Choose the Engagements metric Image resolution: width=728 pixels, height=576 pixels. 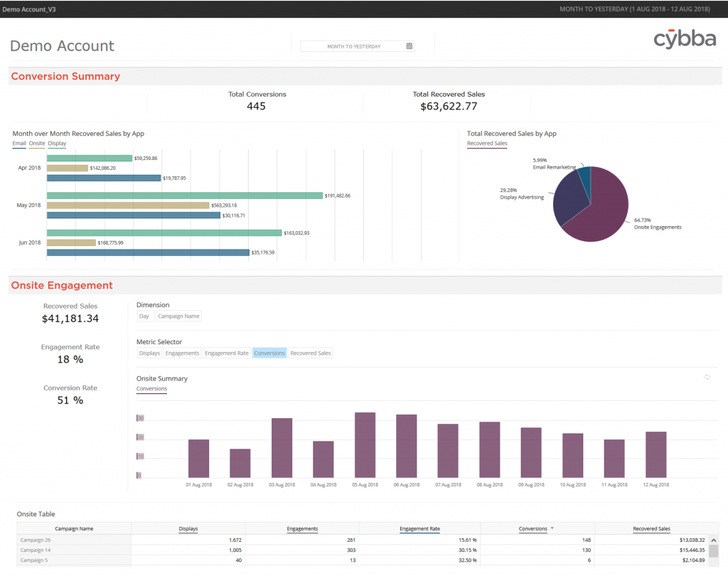click(x=182, y=353)
